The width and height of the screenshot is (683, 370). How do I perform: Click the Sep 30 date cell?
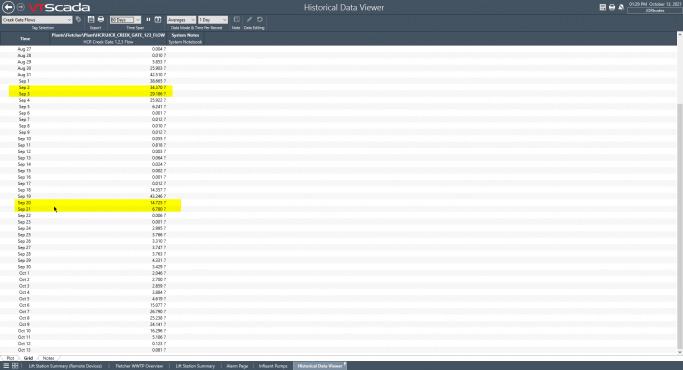tap(24, 267)
